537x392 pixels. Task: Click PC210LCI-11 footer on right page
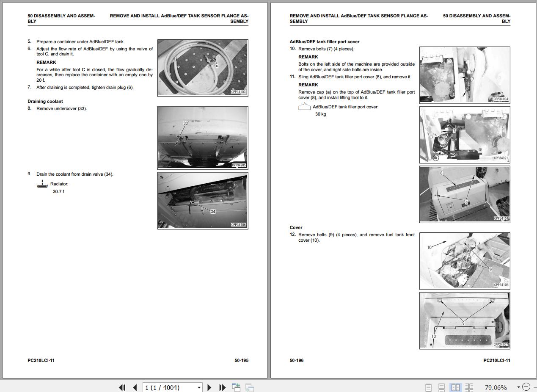tap(497, 360)
